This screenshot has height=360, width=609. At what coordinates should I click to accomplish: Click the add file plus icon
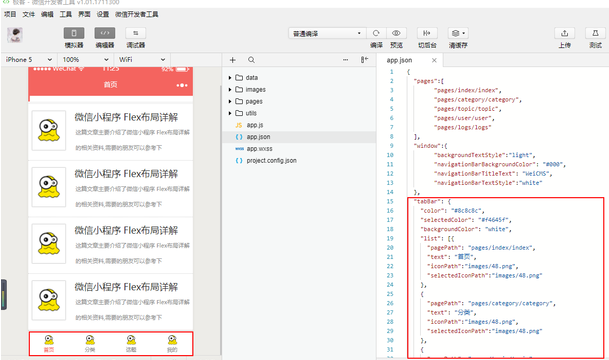coord(233,60)
